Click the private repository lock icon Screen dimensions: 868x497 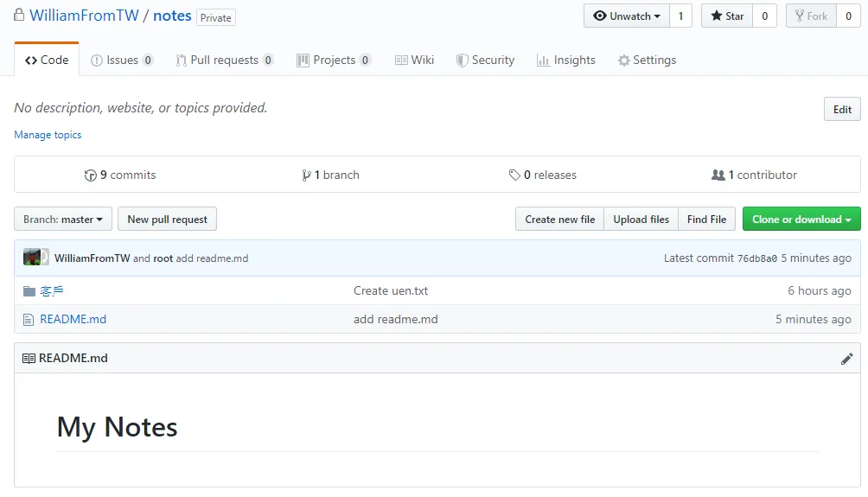19,15
